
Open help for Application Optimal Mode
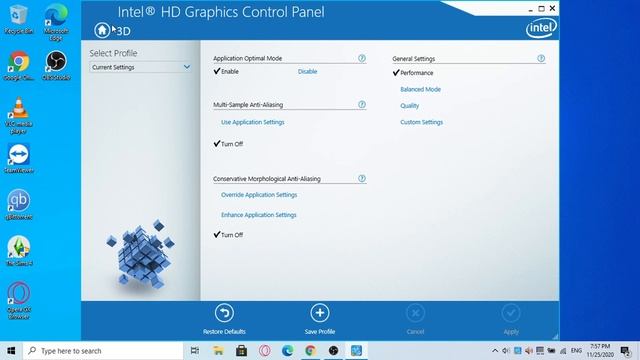pyautogui.click(x=362, y=58)
